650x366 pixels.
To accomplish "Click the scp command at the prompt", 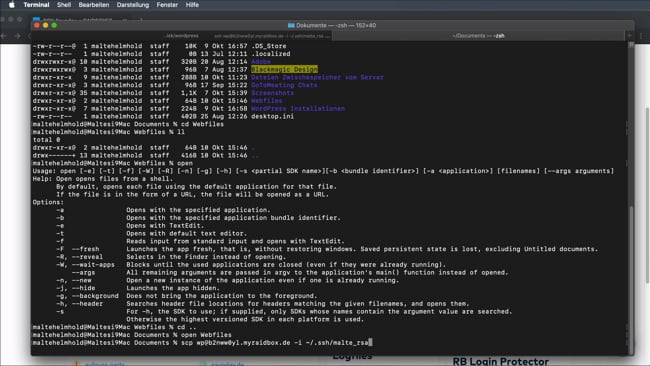I will (x=201, y=343).
